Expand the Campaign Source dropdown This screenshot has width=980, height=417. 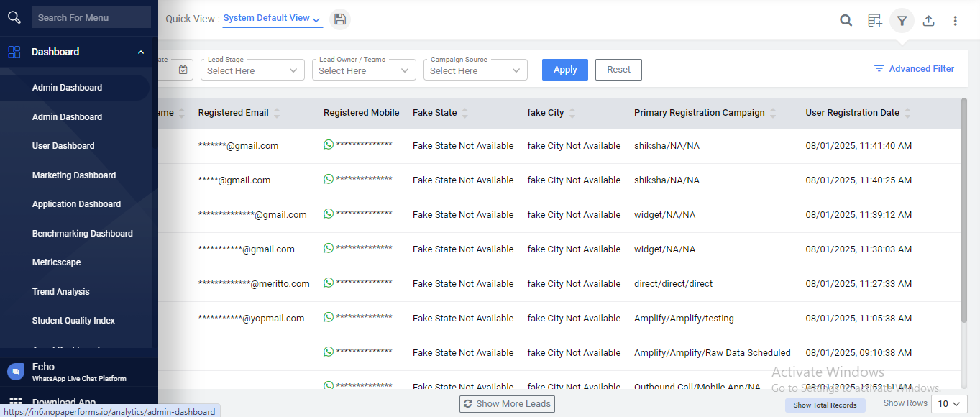click(475, 70)
